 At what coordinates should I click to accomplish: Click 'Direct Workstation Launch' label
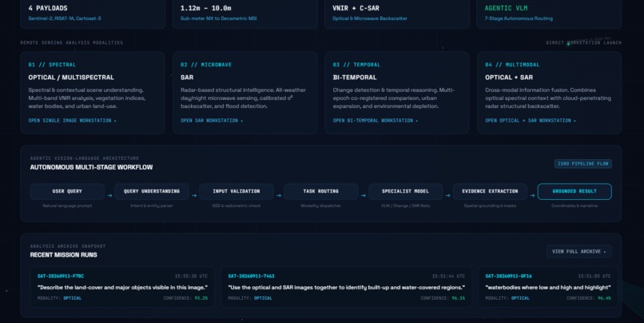point(583,42)
